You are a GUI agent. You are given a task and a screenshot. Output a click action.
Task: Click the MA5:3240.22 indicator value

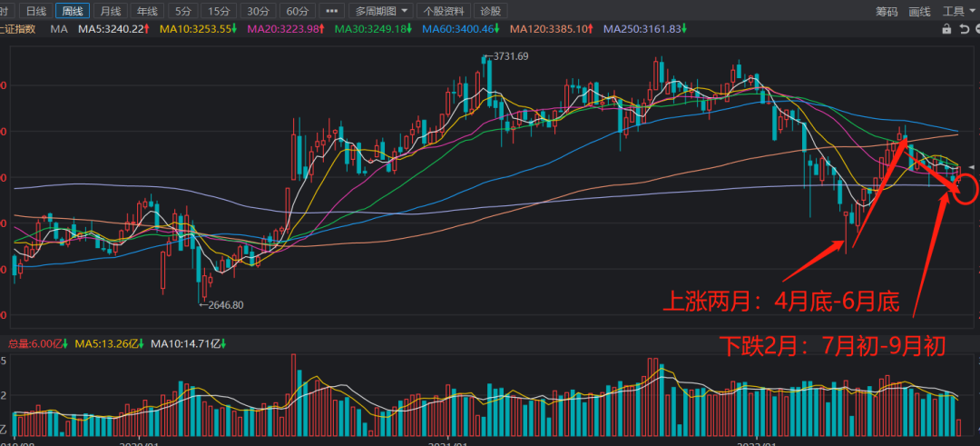(x=112, y=29)
